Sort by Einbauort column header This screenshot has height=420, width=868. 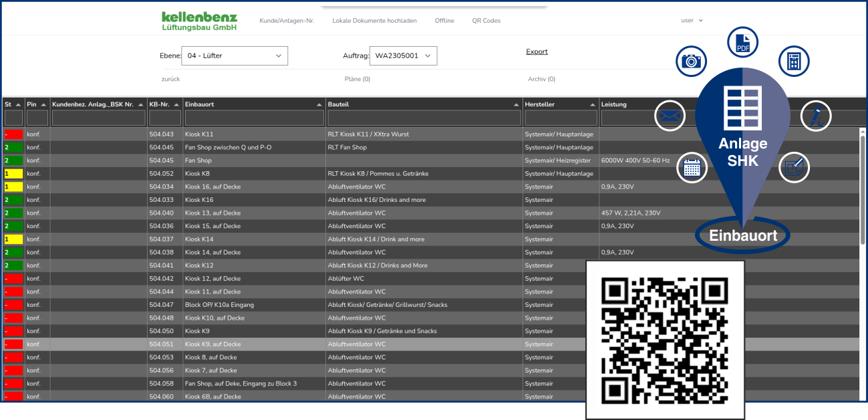point(254,104)
